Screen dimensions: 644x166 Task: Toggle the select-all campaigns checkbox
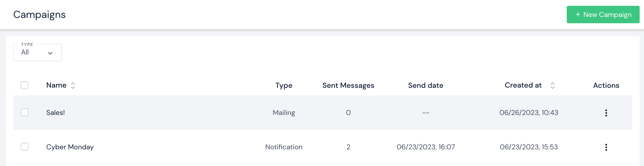click(24, 85)
